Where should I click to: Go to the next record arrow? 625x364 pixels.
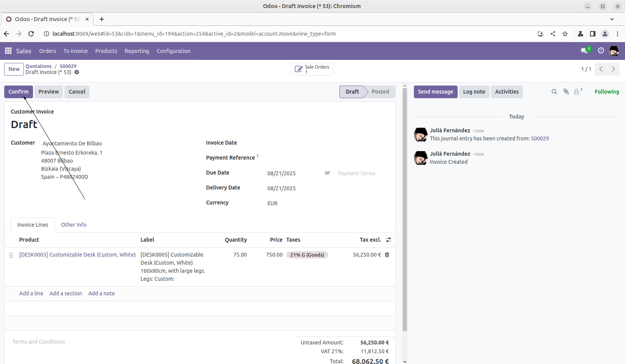(613, 69)
